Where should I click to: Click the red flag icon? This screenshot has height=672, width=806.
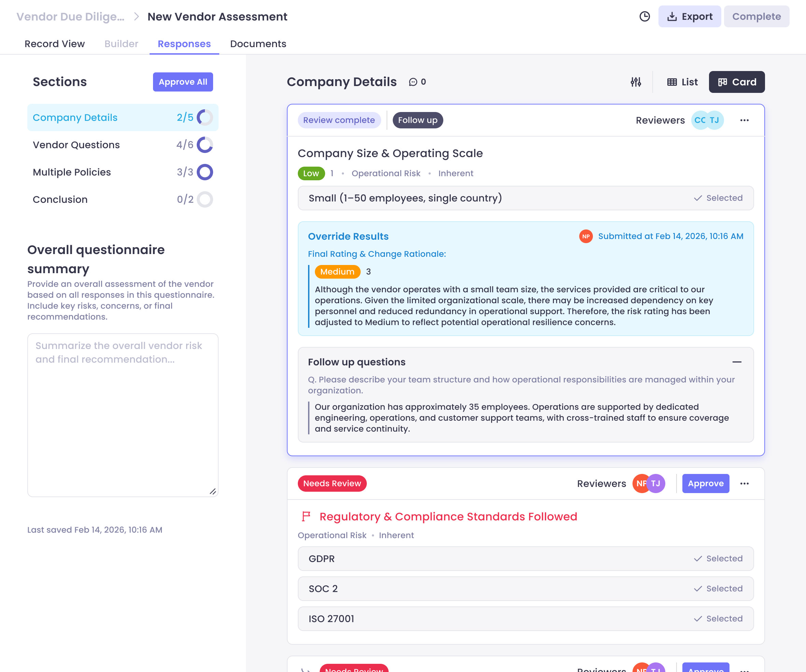coord(306,517)
